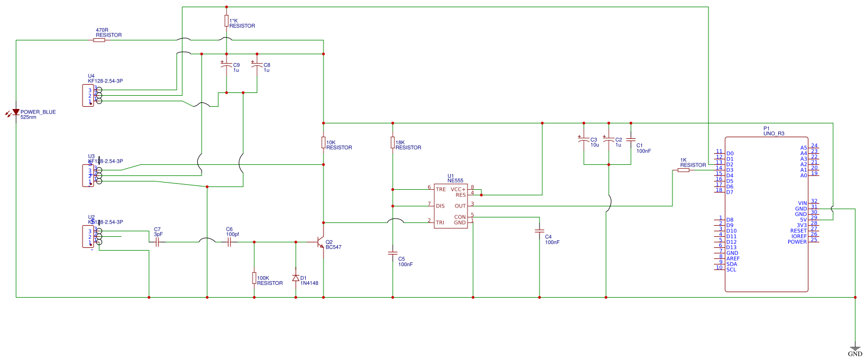Click the VCC+ pin label on NE555

coord(459,189)
